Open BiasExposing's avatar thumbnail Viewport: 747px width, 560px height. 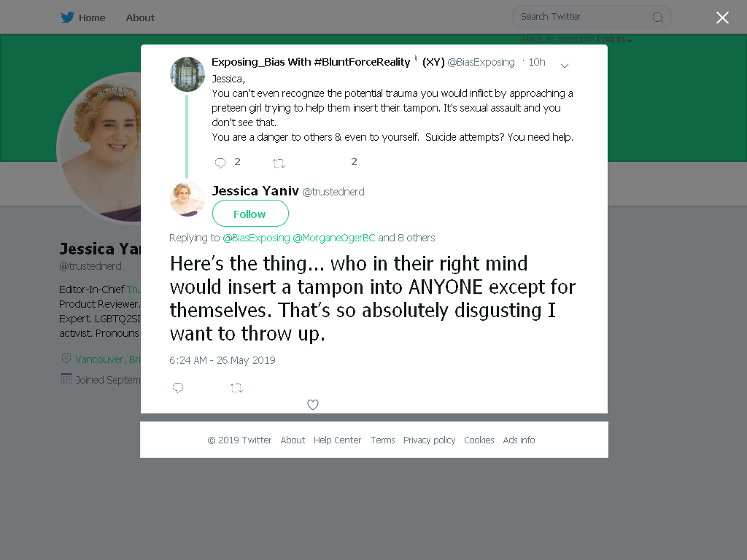click(x=187, y=74)
